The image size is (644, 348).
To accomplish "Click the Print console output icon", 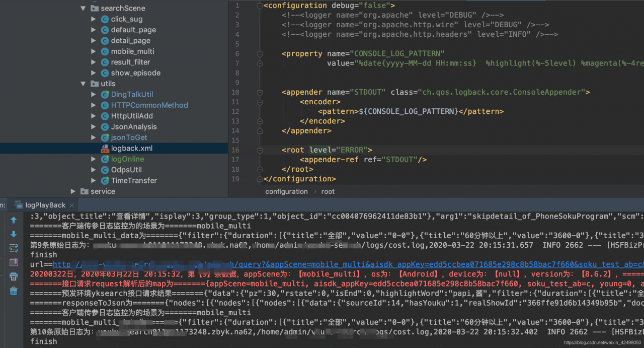I will tap(14, 276).
